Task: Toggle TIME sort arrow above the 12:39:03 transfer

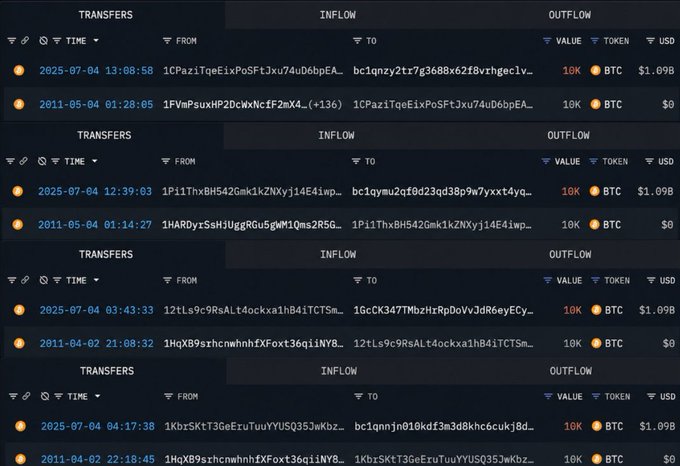Action: 95,161
